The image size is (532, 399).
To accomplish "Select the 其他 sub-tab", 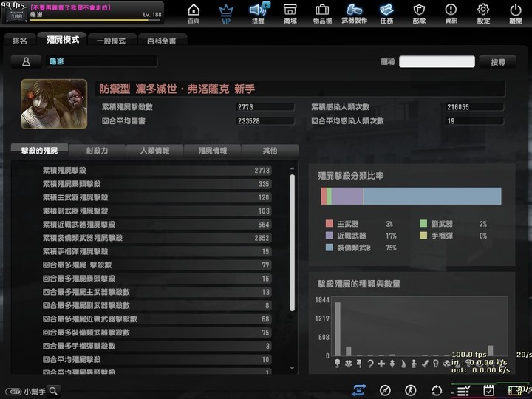I will pos(270,150).
